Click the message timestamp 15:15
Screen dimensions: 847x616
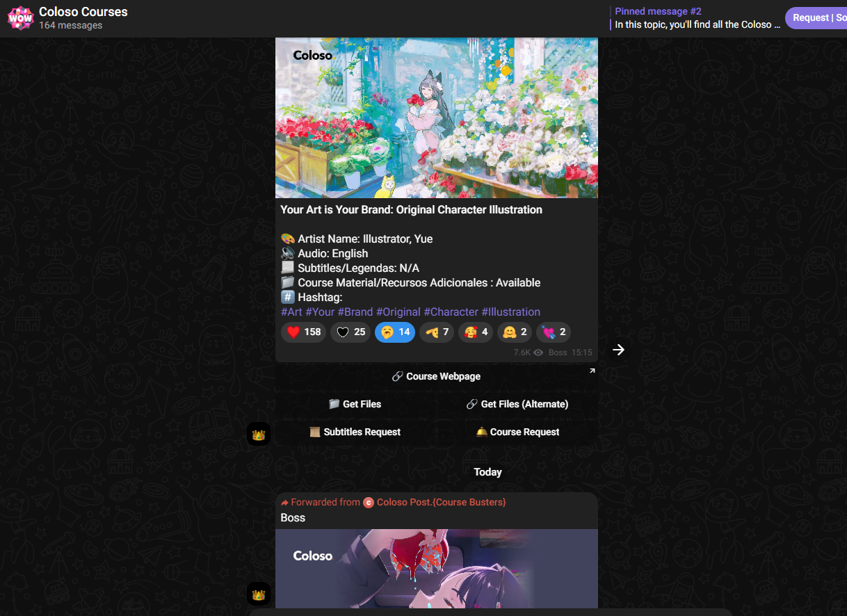[582, 352]
